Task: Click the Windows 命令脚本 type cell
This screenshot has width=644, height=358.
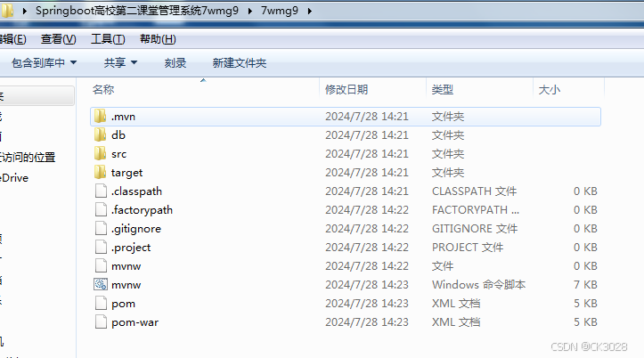Action: pos(478,285)
